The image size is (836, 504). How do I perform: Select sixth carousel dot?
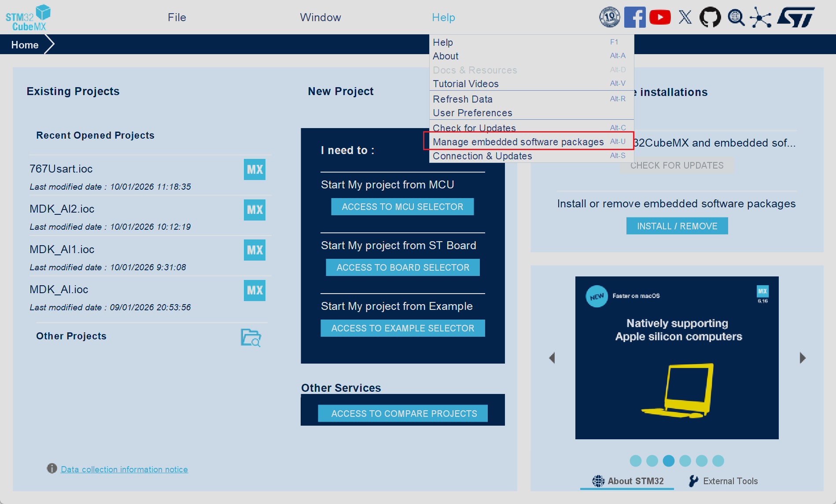click(x=718, y=461)
